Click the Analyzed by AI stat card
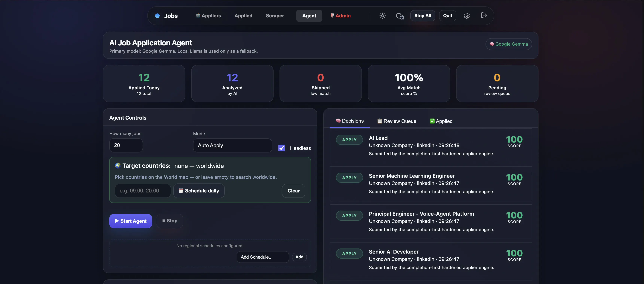Image resolution: width=644 pixels, height=284 pixels. (232, 84)
